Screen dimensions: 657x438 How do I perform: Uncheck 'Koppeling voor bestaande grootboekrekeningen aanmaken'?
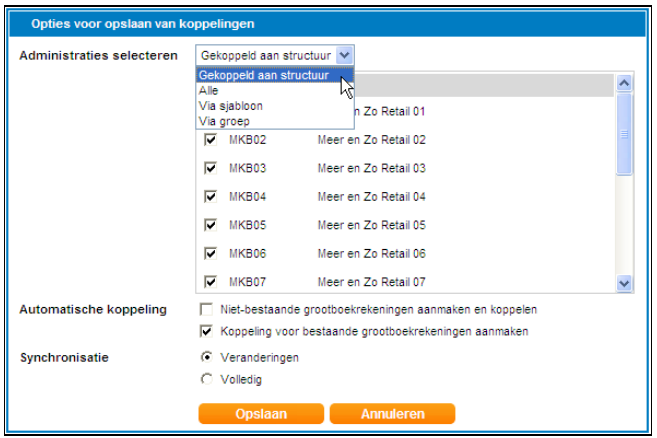pos(207,331)
